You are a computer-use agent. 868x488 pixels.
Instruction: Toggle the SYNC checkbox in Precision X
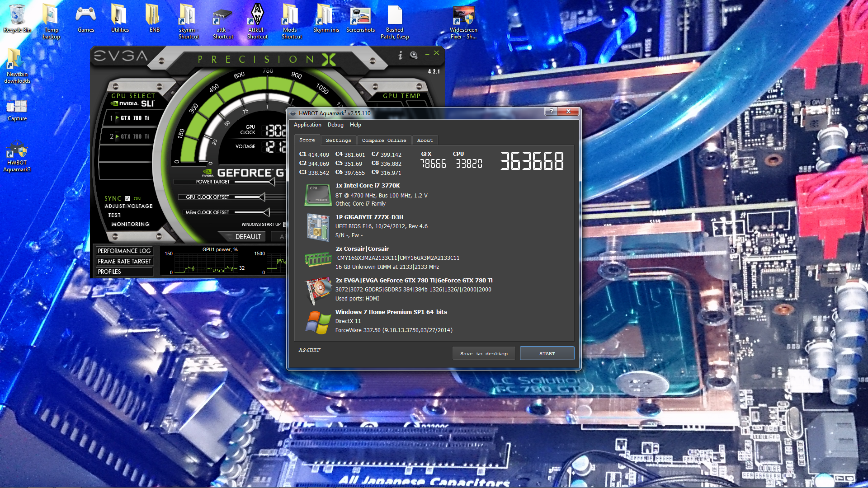[127, 198]
